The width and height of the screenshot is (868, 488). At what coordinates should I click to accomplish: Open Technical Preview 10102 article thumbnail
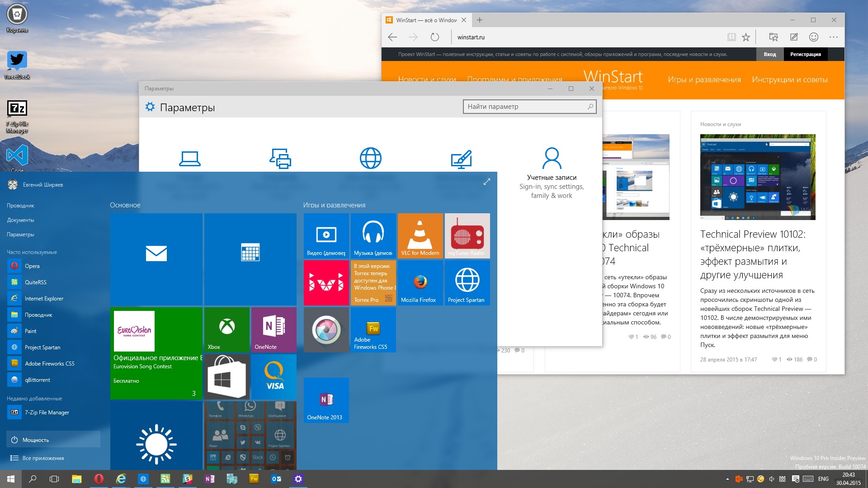point(758,177)
